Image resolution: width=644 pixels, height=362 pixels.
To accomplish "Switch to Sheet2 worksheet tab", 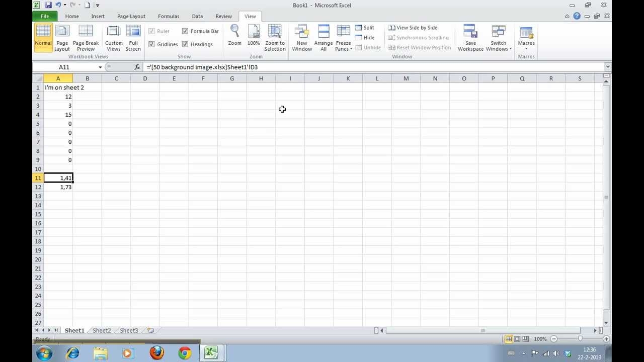I will click(102, 330).
